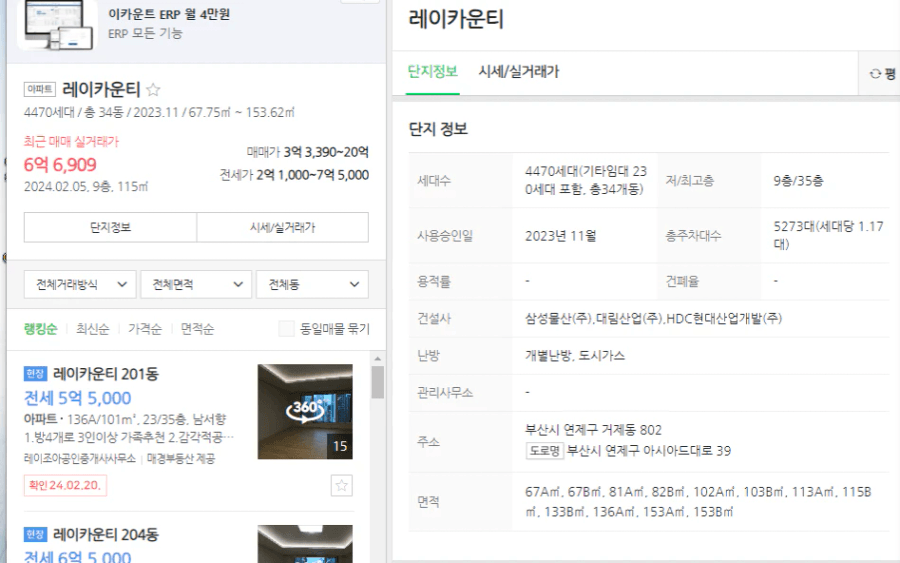Favorite 레이카운티 using the title star icon
This screenshot has width=900, height=563.
[153, 90]
